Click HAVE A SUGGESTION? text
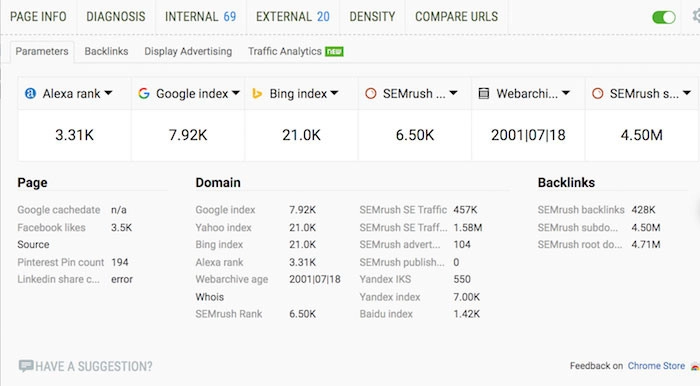Image resolution: width=700 pixels, height=386 pixels. pyautogui.click(x=94, y=366)
